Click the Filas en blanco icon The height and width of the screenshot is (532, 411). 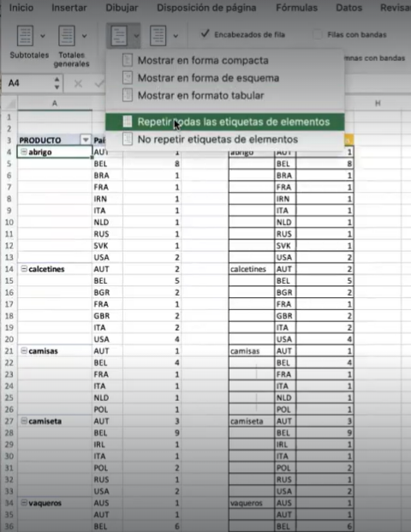158,36
